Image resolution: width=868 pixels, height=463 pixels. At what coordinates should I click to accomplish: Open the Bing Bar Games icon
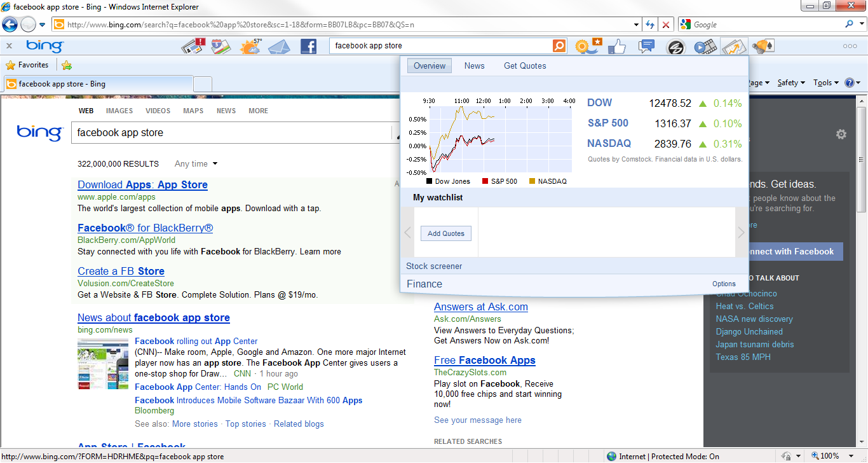[x=763, y=46]
